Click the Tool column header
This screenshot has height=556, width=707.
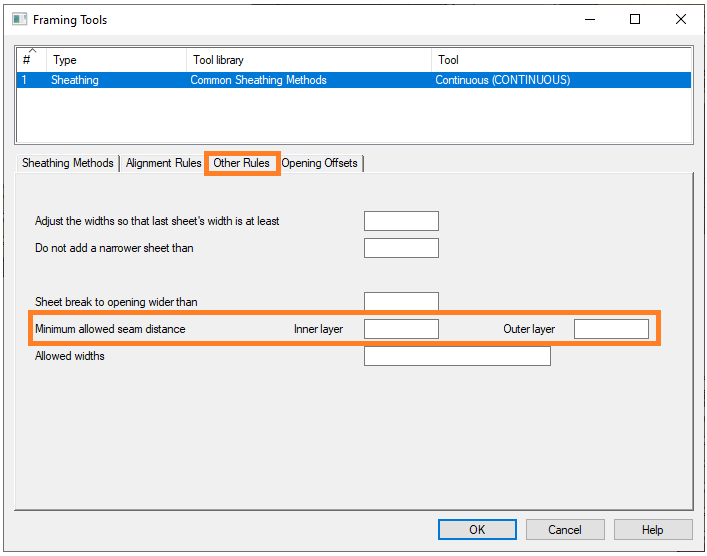(560, 60)
